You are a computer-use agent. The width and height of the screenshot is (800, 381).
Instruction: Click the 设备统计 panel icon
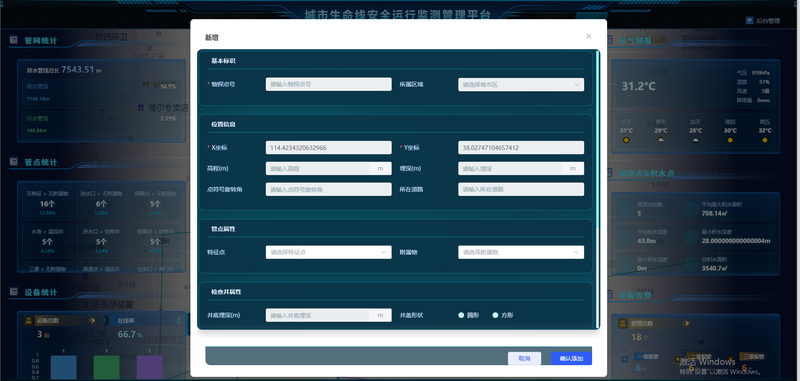pos(14,292)
